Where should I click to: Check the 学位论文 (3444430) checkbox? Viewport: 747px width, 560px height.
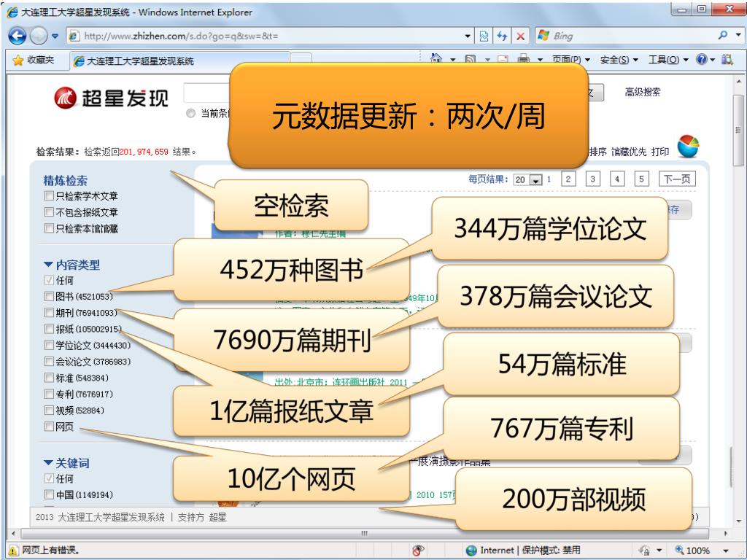pyautogui.click(x=49, y=345)
